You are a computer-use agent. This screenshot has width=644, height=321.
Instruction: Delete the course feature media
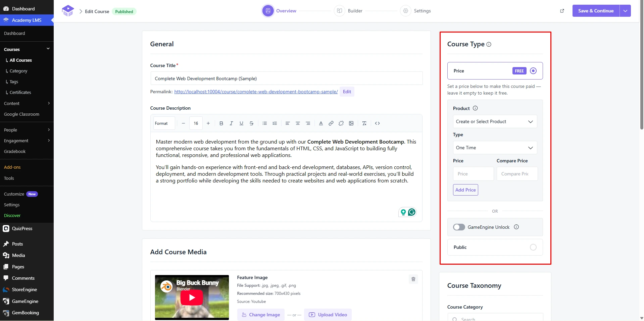413,279
